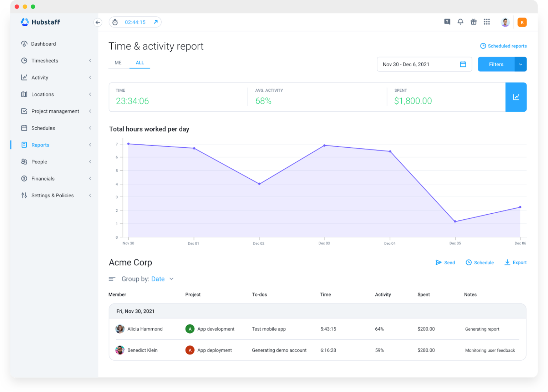Expand the Financials sidebar section
Viewport: 548px width, 392px height.
[x=90, y=179]
